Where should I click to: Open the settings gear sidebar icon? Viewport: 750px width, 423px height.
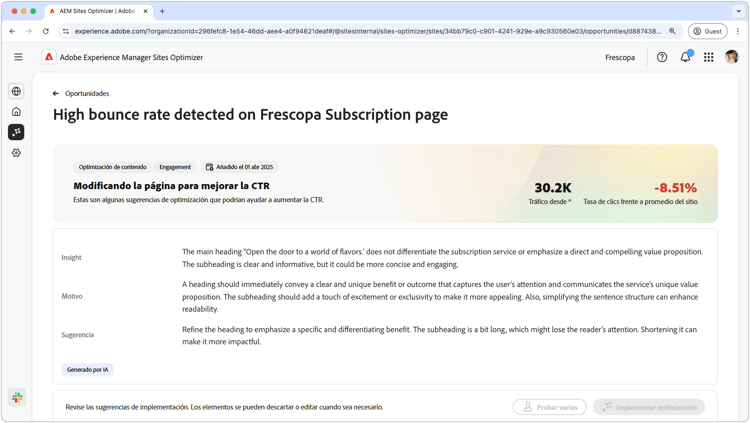click(16, 153)
